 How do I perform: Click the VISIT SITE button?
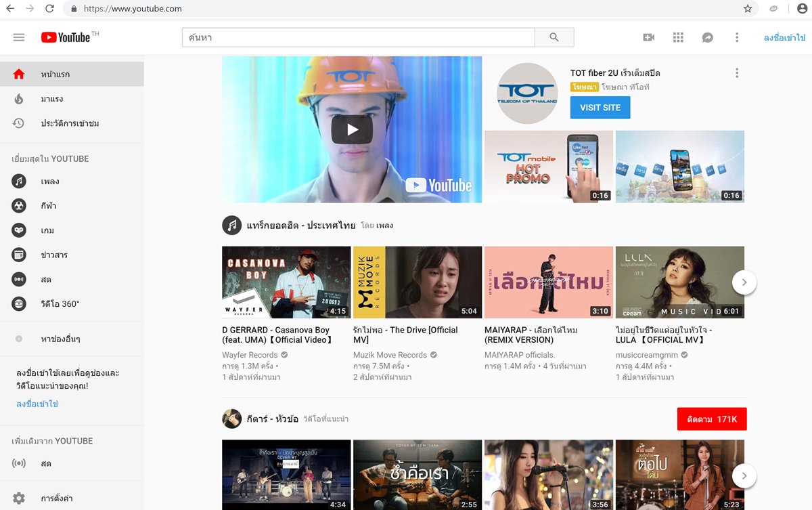tap(600, 108)
